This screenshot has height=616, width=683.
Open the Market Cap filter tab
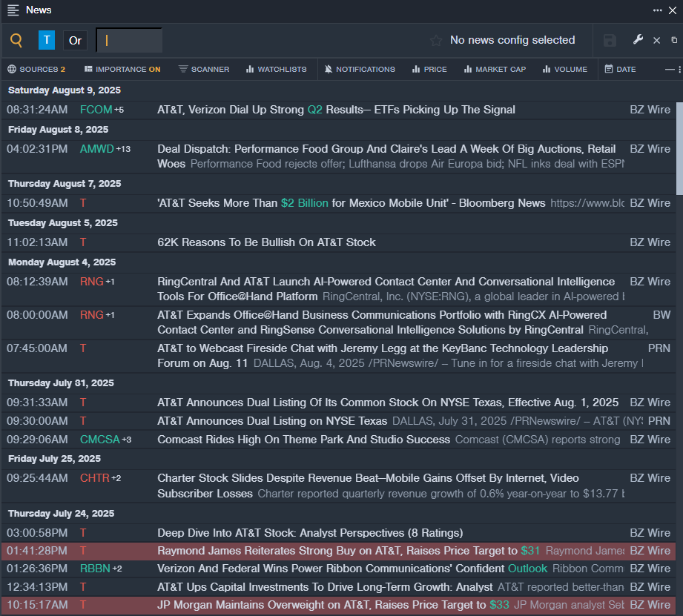click(495, 69)
